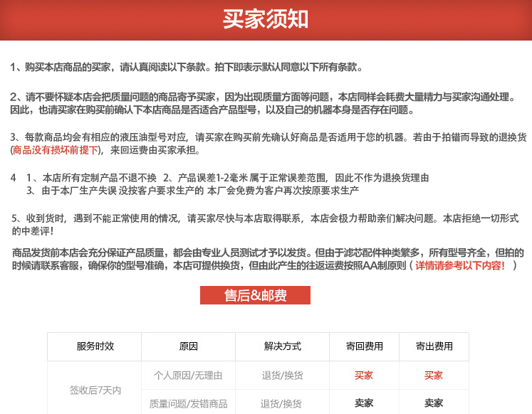Click the red text 商品没有损坏前提下
The width and height of the screenshot is (532, 414).
pos(56,150)
